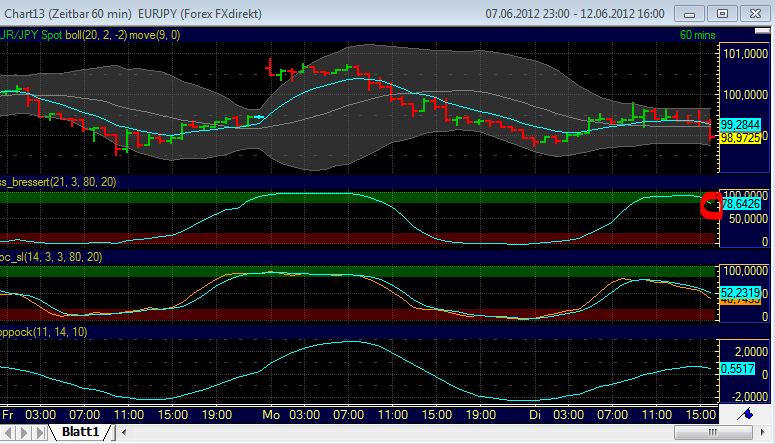This screenshot has width=775, height=444.
Task: Close the Chart13 window
Action: pyautogui.click(x=755, y=14)
